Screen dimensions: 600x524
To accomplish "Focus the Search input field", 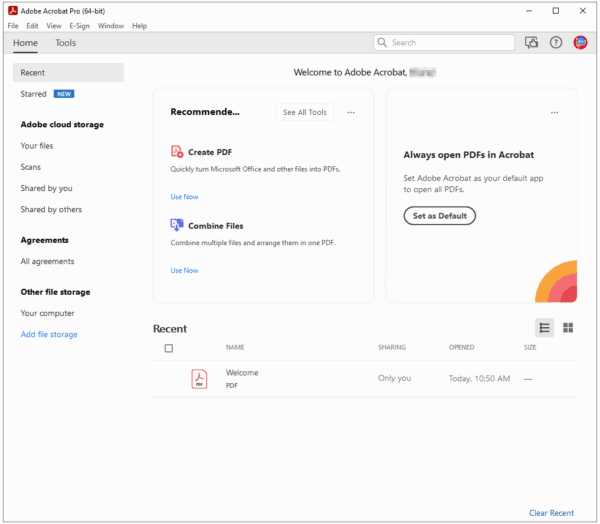I will tap(444, 42).
